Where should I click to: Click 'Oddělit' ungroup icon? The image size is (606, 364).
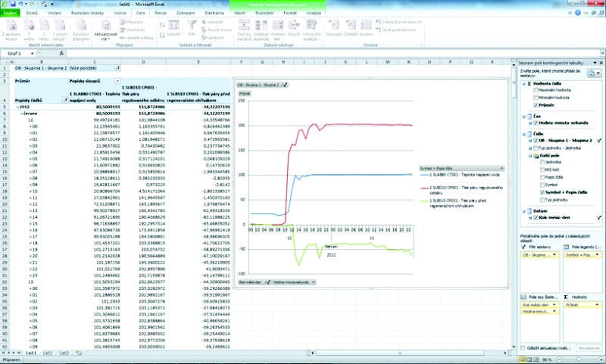pos(351,26)
